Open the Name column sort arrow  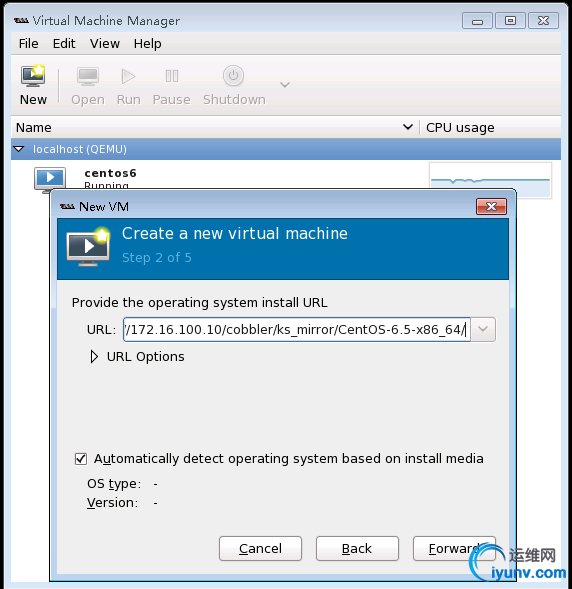point(408,127)
